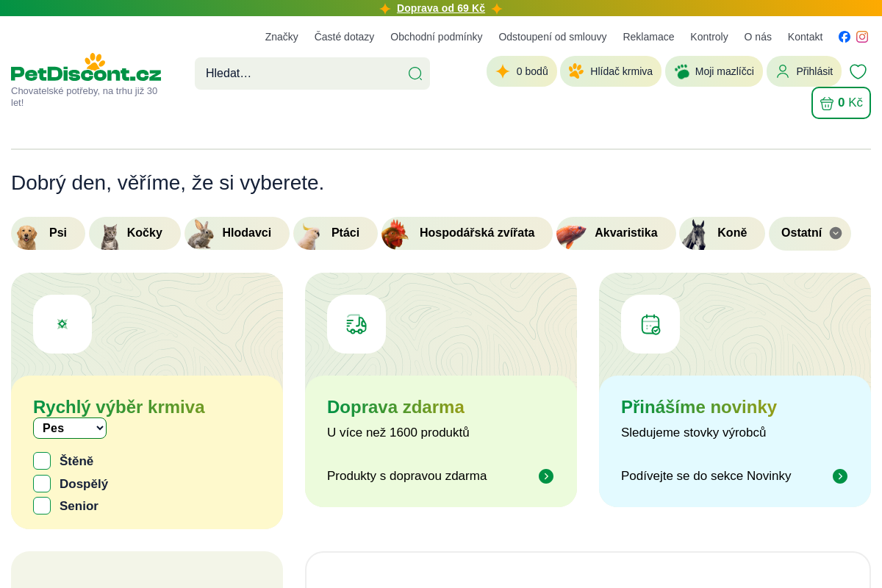Click the horse picture in Koně category
The height and width of the screenshot is (588, 882).
tap(694, 234)
